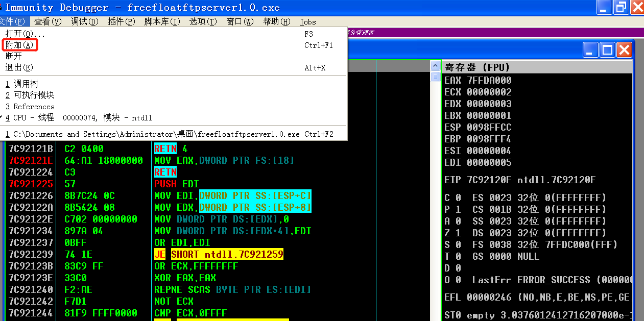Reopen recent file freefloatftpserver1.0.exe

tap(128, 134)
